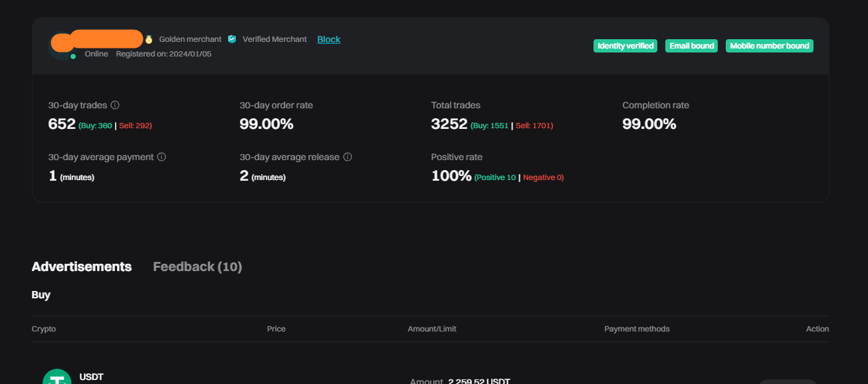Switch to the Feedback (10) tab
Image resolution: width=868 pixels, height=384 pixels.
[197, 266]
